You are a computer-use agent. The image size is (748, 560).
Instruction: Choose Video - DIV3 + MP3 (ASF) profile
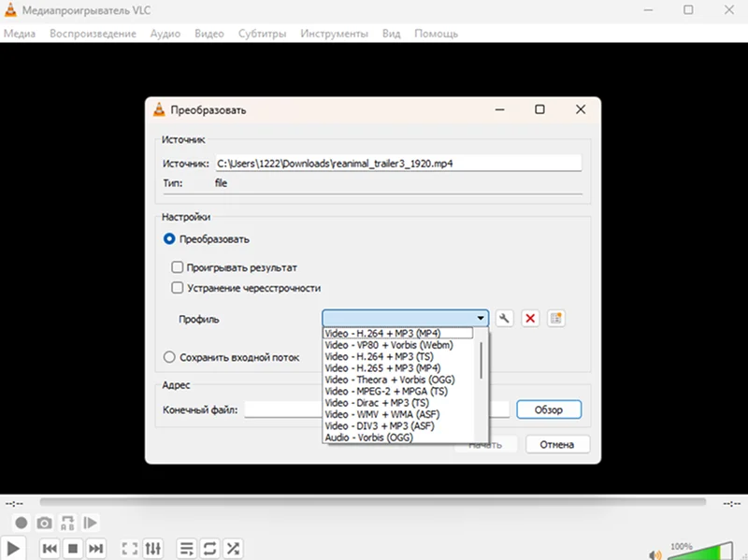tap(398, 425)
